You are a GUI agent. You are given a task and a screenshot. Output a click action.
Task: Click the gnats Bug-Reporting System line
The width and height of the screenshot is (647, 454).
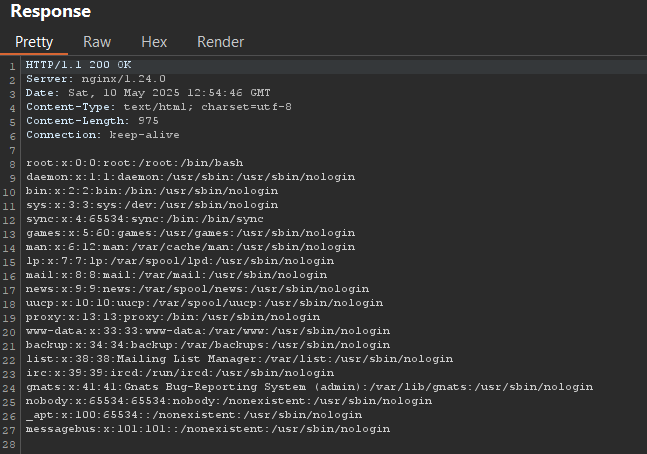tap(309, 387)
